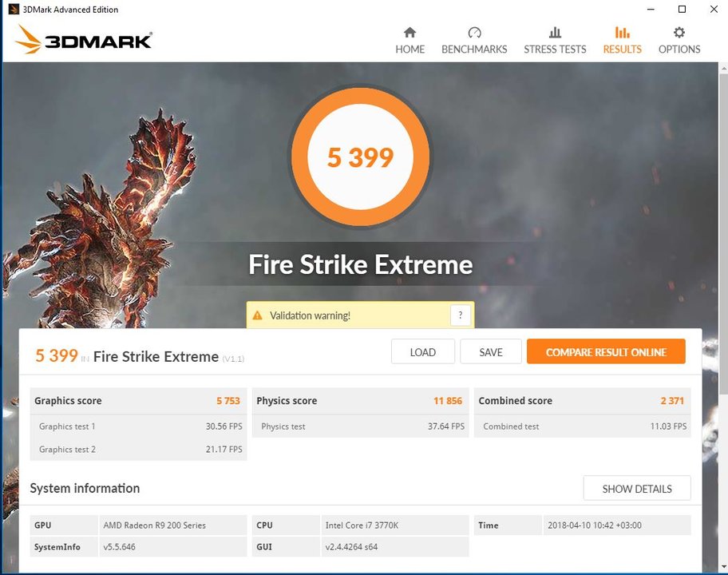
Task: Click the Validation warning! banner text
Action: [x=311, y=315]
